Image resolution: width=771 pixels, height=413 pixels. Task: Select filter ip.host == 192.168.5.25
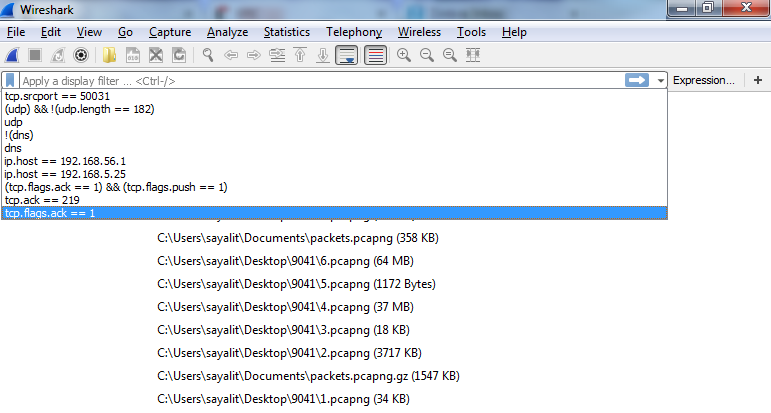coord(334,174)
